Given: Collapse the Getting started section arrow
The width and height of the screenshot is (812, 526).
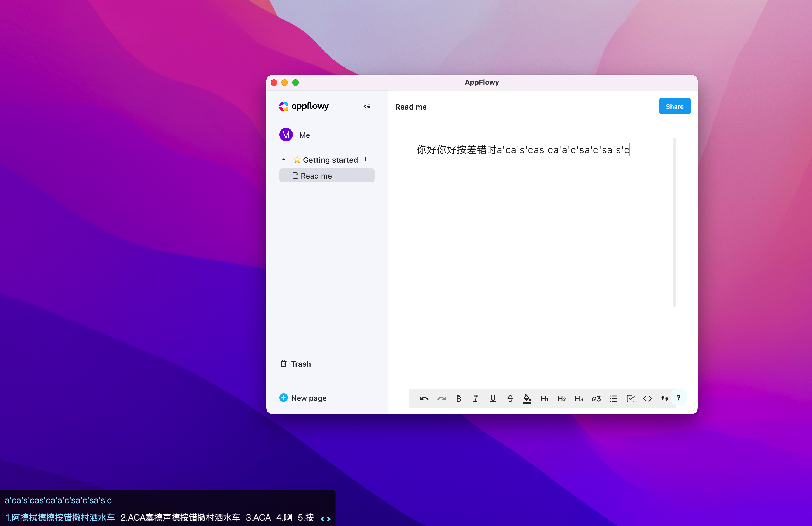Looking at the screenshot, I should [284, 160].
